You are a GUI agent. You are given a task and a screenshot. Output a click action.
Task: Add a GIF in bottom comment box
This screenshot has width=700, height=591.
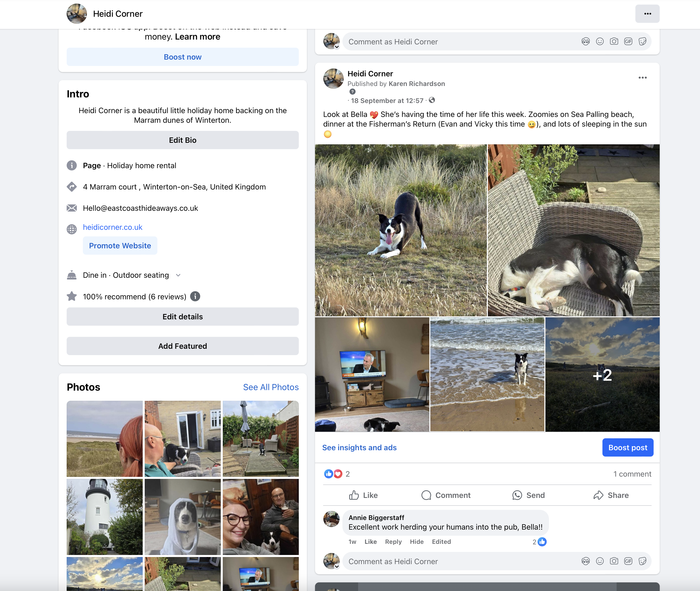pos(628,561)
